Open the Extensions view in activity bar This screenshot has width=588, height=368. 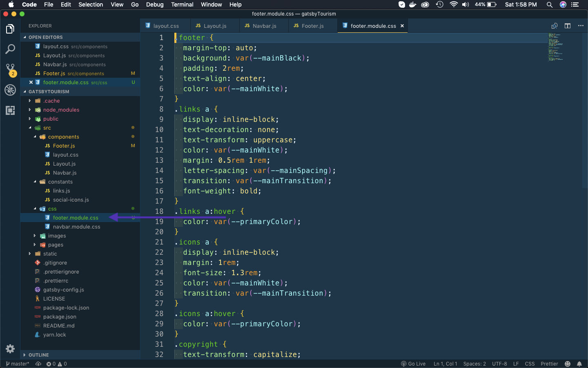click(10, 110)
